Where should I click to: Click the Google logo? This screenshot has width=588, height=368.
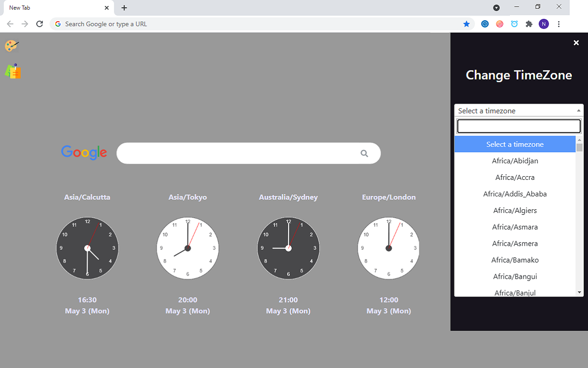[84, 153]
